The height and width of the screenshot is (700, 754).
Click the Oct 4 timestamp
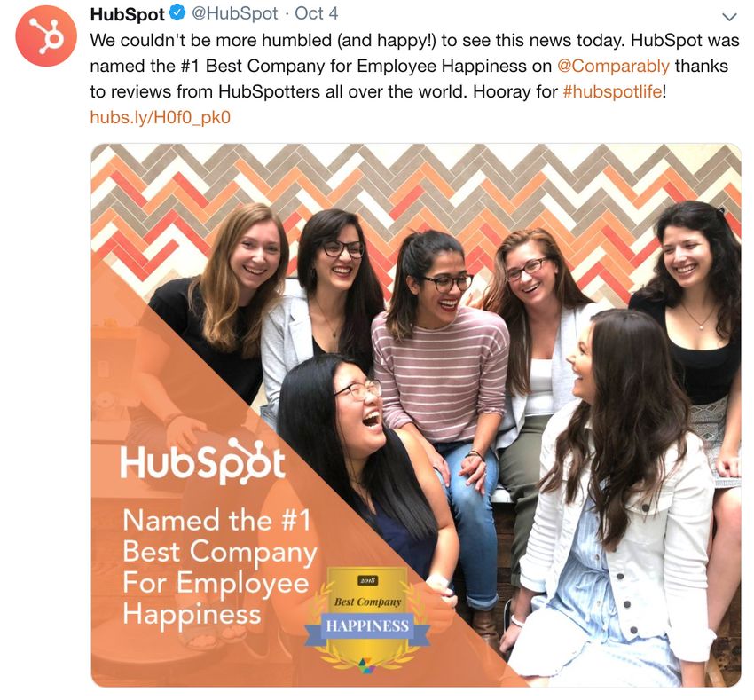316,13
